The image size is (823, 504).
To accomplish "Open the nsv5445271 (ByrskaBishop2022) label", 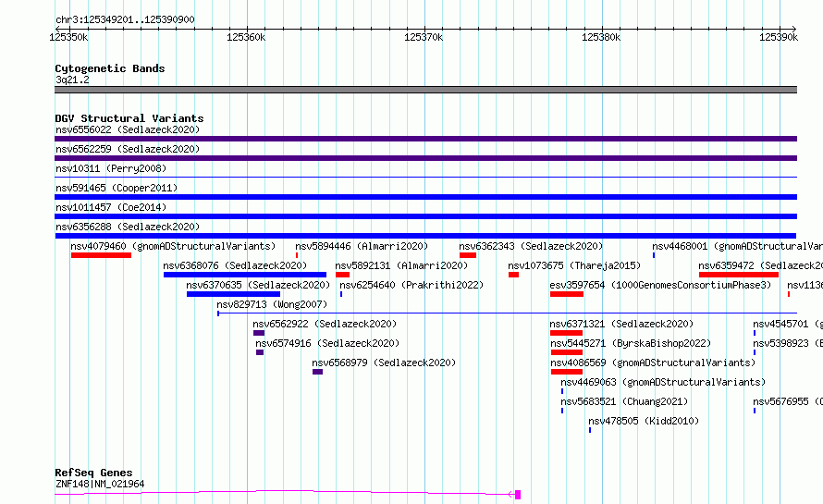I will coord(631,343).
